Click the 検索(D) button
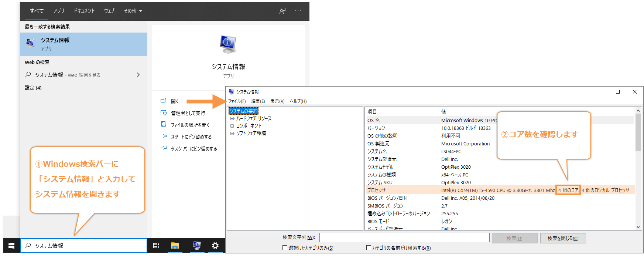 pos(514,238)
